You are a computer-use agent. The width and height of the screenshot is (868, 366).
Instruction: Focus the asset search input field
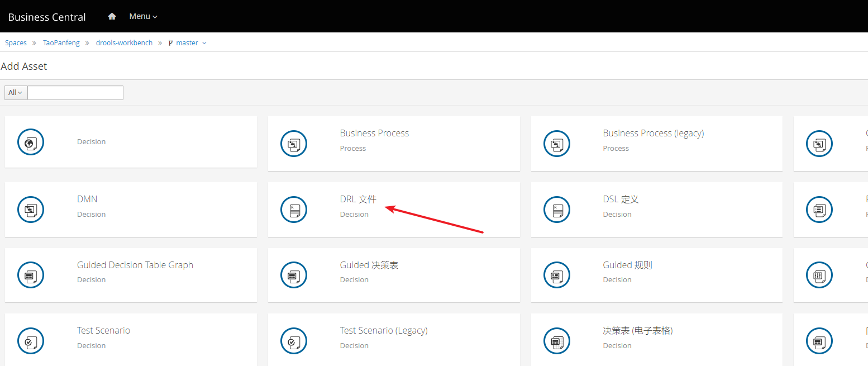[75, 93]
